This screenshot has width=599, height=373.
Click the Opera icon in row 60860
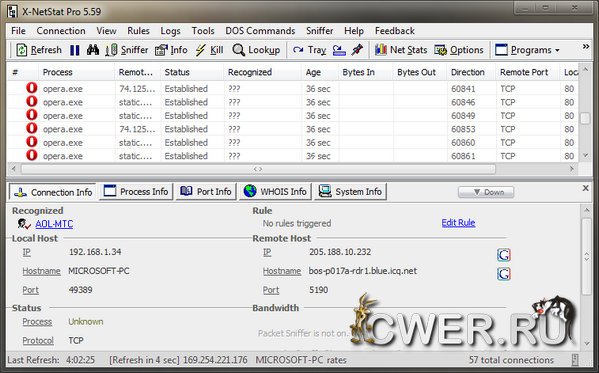coord(32,142)
